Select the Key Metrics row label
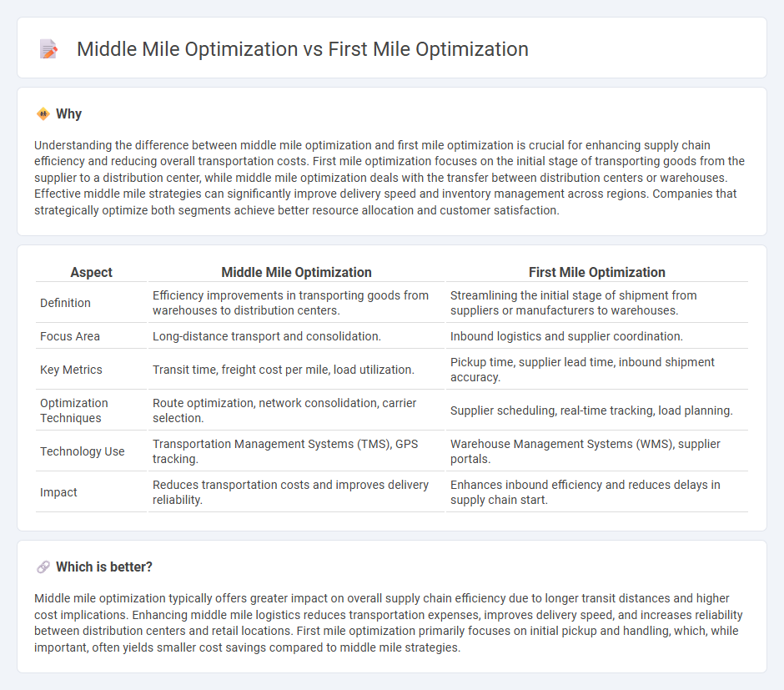784x690 pixels. tap(71, 370)
